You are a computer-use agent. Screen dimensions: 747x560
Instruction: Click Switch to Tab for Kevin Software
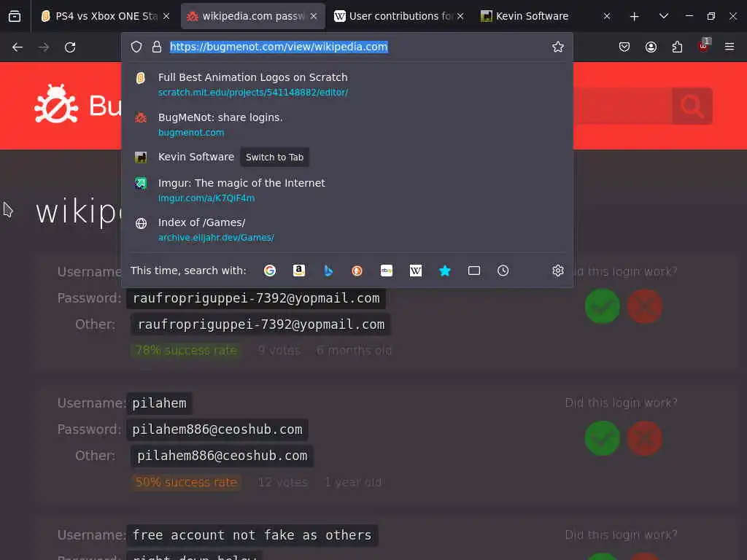(274, 157)
